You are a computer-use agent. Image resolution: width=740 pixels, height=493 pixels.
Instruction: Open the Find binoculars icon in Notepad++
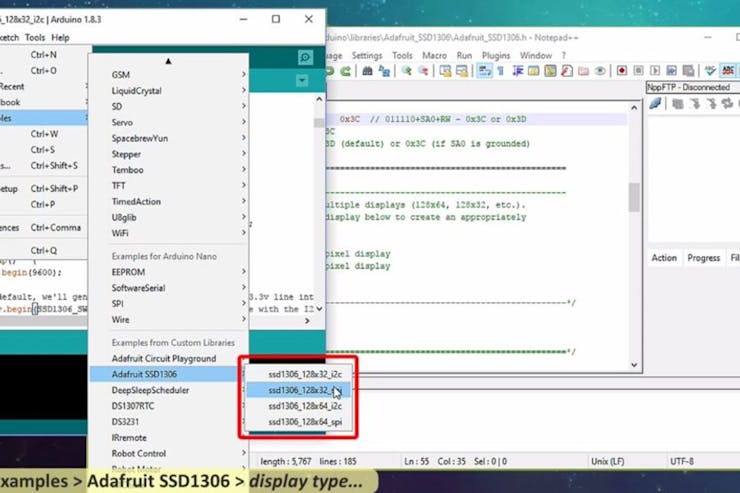pos(367,71)
